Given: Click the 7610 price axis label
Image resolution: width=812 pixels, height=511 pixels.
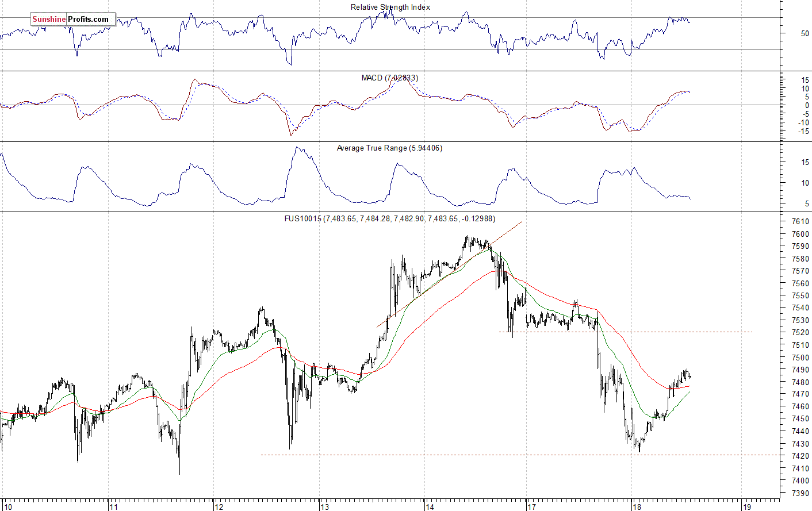Looking at the screenshot, I should tap(800, 221).
